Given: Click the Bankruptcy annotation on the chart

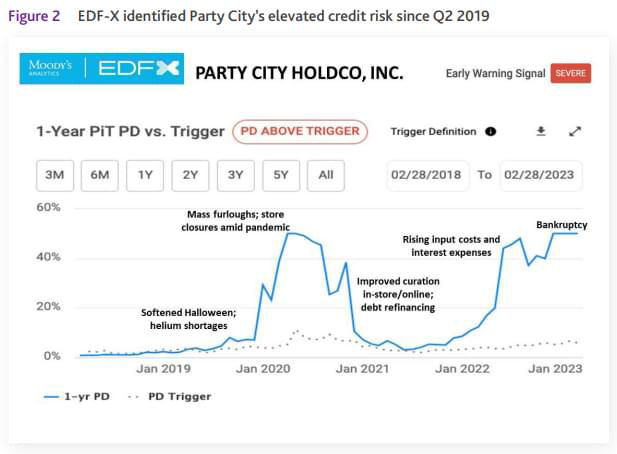Looking at the screenshot, I should [561, 225].
